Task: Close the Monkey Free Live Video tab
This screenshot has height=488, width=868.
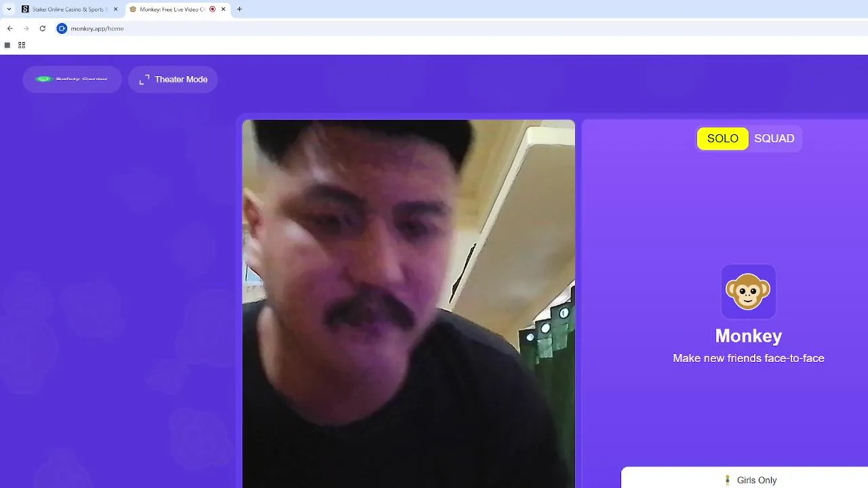Action: click(x=223, y=9)
